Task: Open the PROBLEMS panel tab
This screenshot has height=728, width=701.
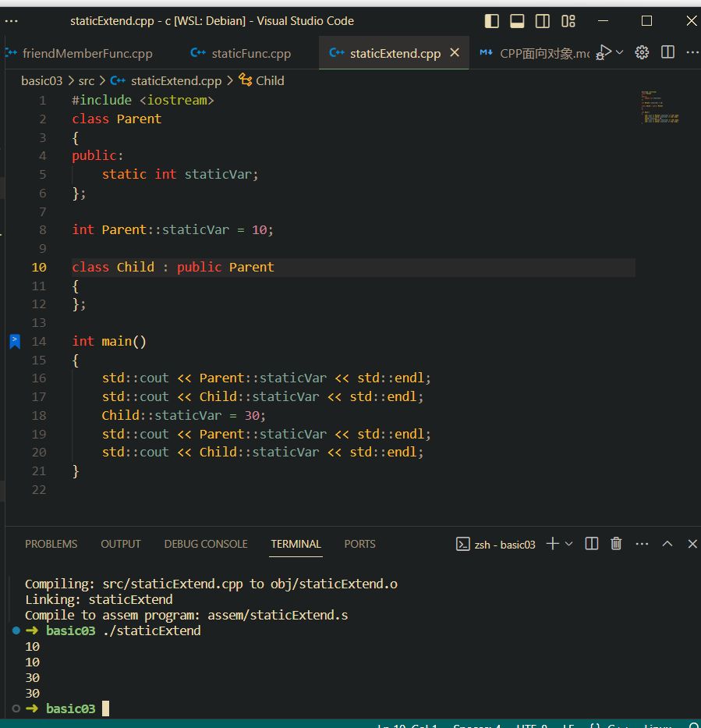Action: click(51, 544)
